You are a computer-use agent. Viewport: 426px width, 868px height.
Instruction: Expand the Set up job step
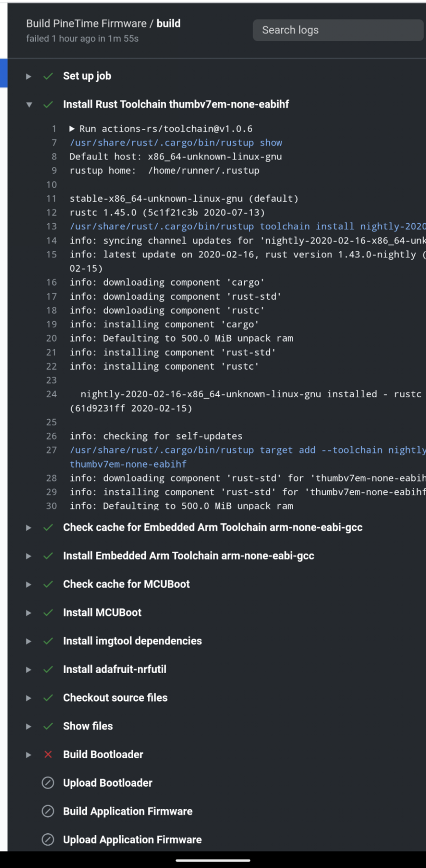[29, 76]
